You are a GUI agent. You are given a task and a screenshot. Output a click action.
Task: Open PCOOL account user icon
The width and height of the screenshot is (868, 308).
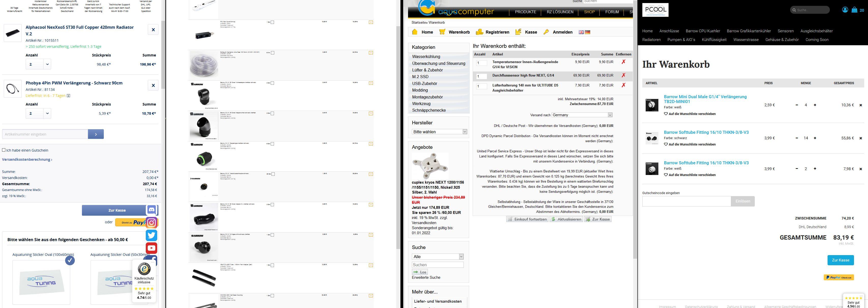(x=845, y=10)
